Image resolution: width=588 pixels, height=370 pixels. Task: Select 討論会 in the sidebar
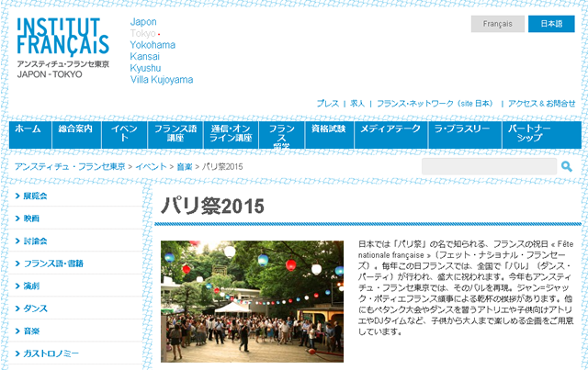tap(35, 241)
